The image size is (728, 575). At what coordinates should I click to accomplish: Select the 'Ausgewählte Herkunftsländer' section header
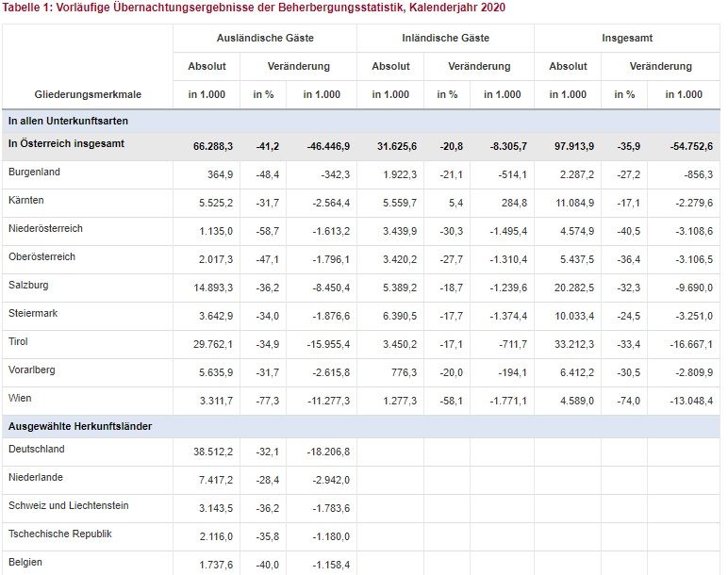click(79, 427)
